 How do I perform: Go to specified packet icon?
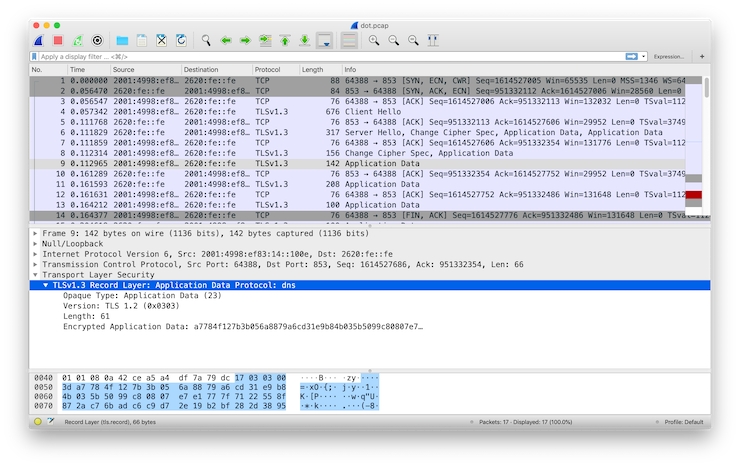[x=265, y=41]
